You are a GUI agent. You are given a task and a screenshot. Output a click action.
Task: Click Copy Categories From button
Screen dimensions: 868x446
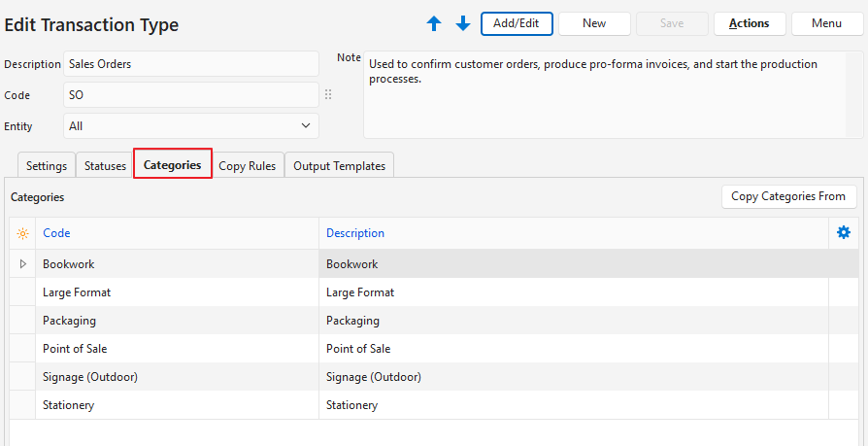788,196
